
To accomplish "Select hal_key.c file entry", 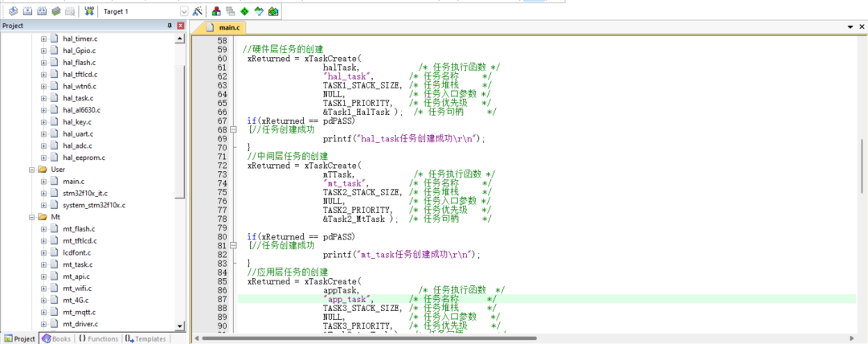I will 77,122.
